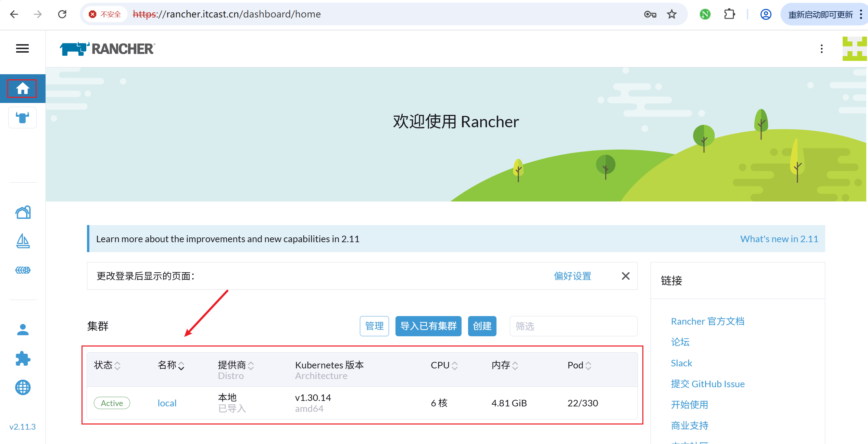The width and height of the screenshot is (868, 444).
Task: Click the 6 核 CPU value
Action: [439, 403]
